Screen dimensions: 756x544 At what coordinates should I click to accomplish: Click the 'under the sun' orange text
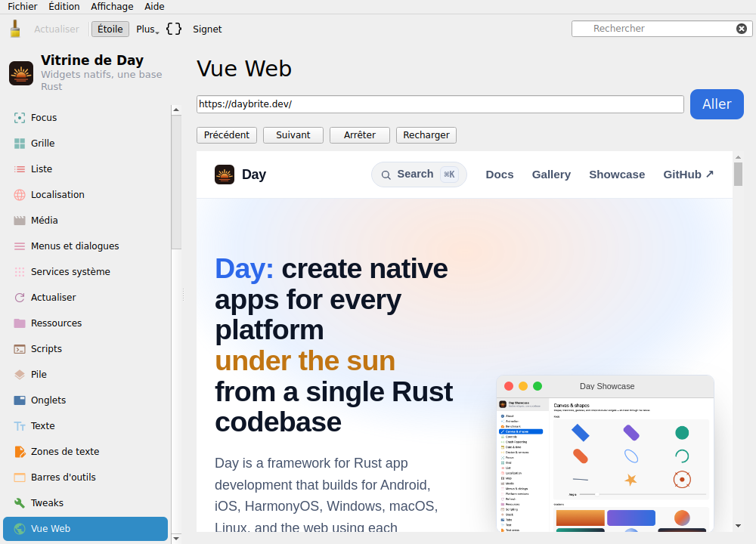point(305,361)
